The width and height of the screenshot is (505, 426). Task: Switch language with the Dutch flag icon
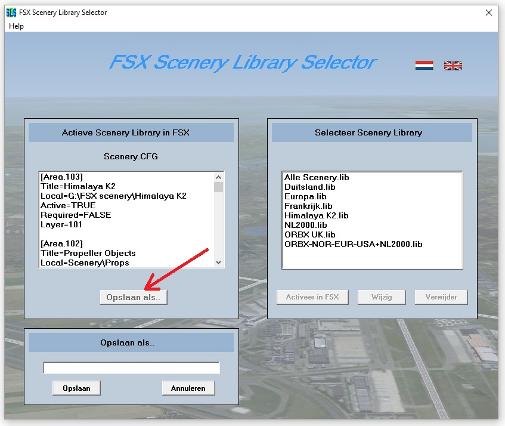point(424,65)
